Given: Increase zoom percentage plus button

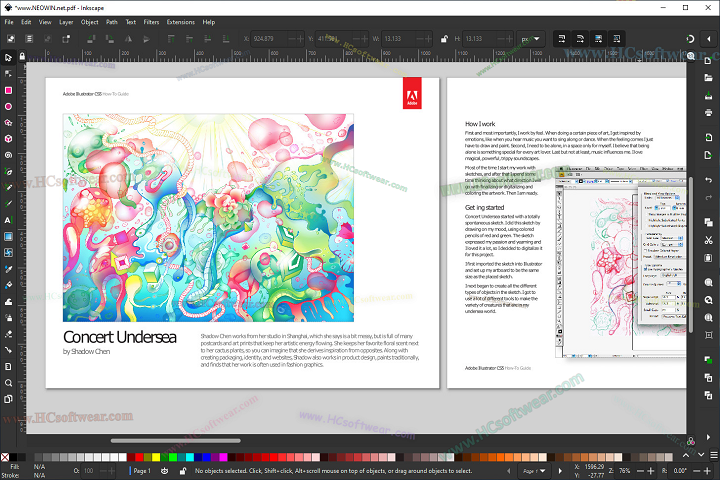Looking at the screenshot, I should [650, 471].
